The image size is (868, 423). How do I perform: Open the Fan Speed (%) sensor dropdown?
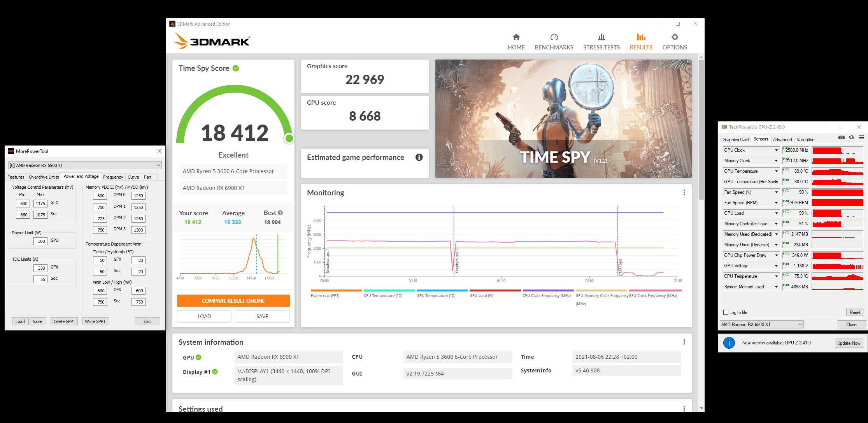pyautogui.click(x=776, y=192)
